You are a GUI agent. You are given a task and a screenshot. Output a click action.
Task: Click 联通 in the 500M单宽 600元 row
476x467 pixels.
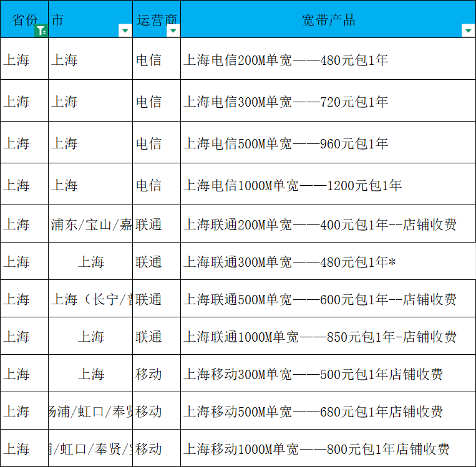[x=148, y=299]
